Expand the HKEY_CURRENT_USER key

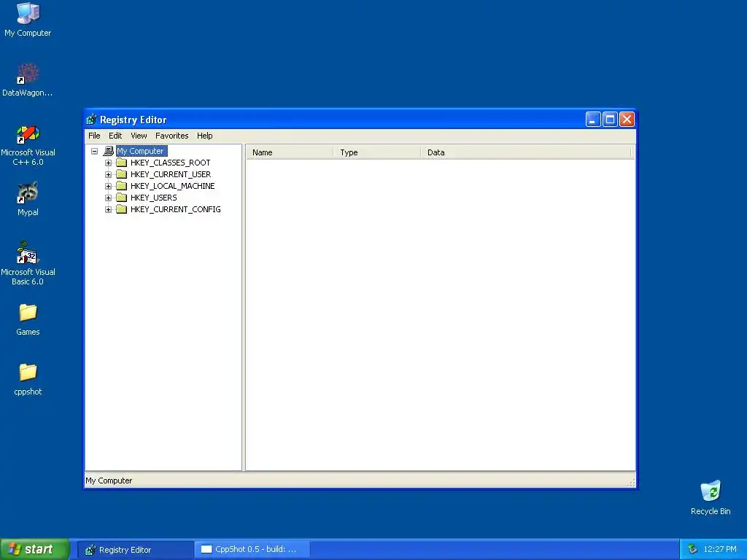click(x=108, y=174)
